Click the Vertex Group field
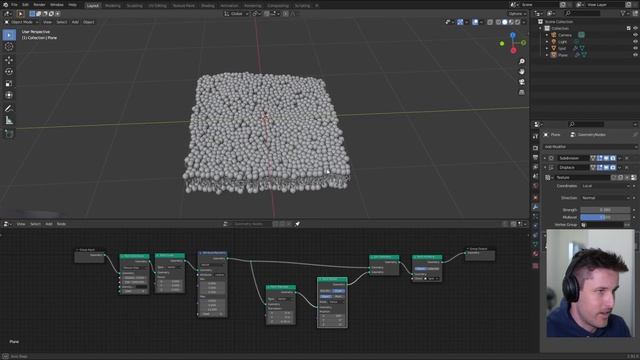The width and height of the screenshot is (640, 360). [602, 224]
